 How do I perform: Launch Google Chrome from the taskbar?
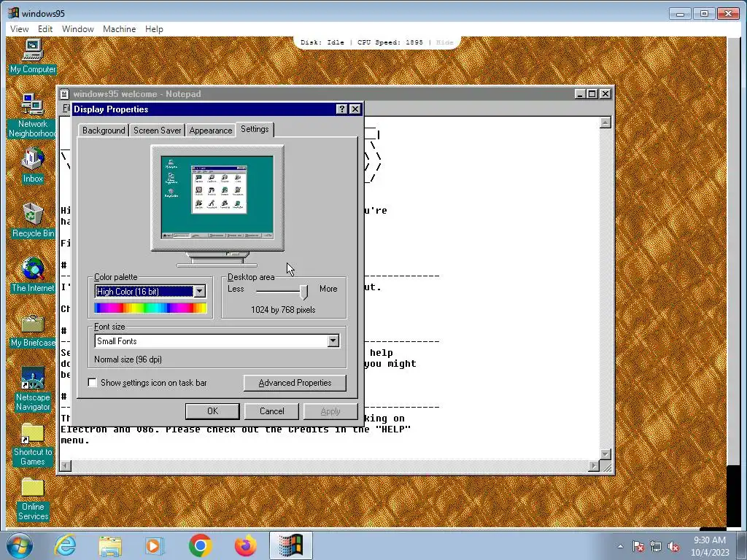(x=200, y=545)
